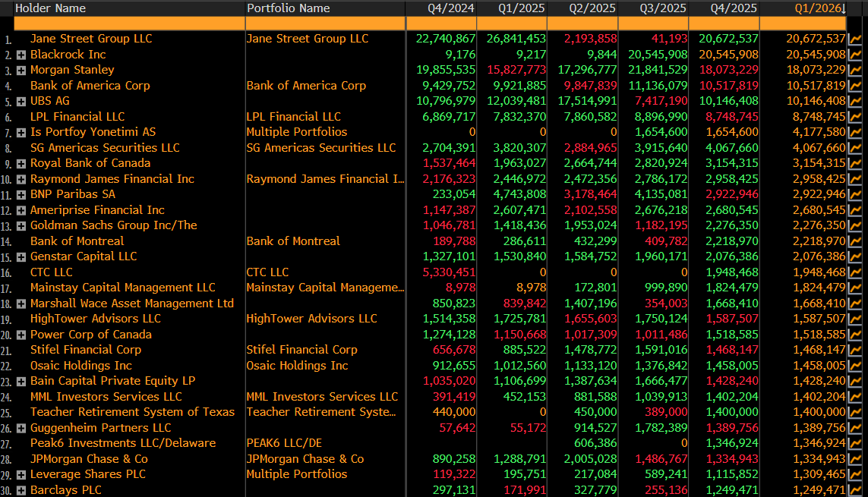Expand the Leverage Shares PLC row

(21, 475)
